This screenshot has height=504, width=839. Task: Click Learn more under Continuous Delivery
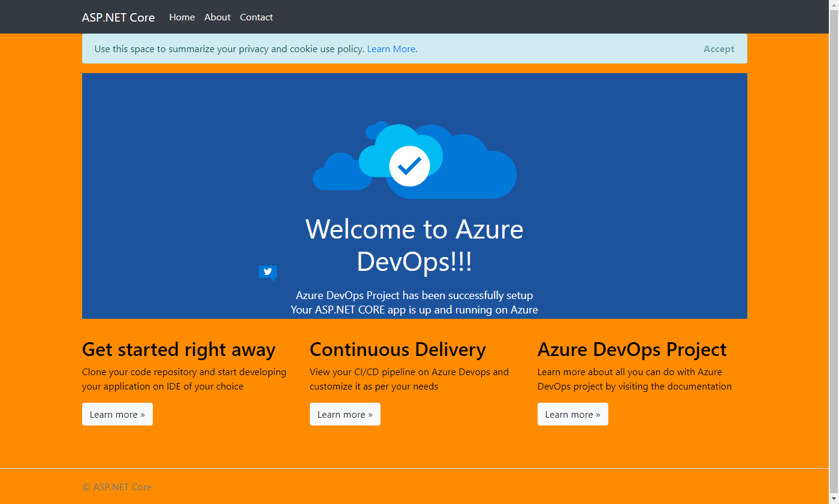pyautogui.click(x=345, y=414)
